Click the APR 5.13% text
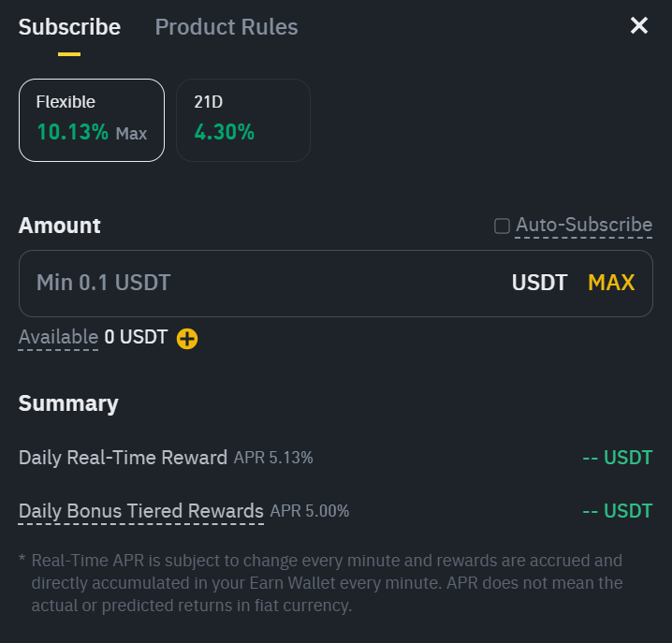 coord(273,458)
